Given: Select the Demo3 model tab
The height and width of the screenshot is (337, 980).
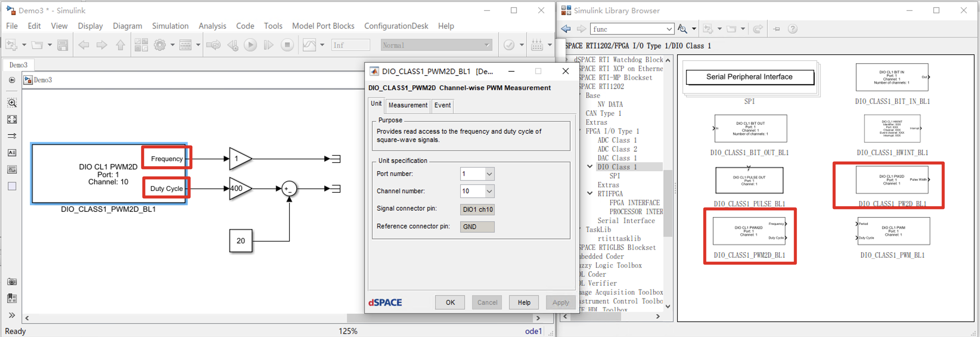Looking at the screenshot, I should tap(18, 65).
